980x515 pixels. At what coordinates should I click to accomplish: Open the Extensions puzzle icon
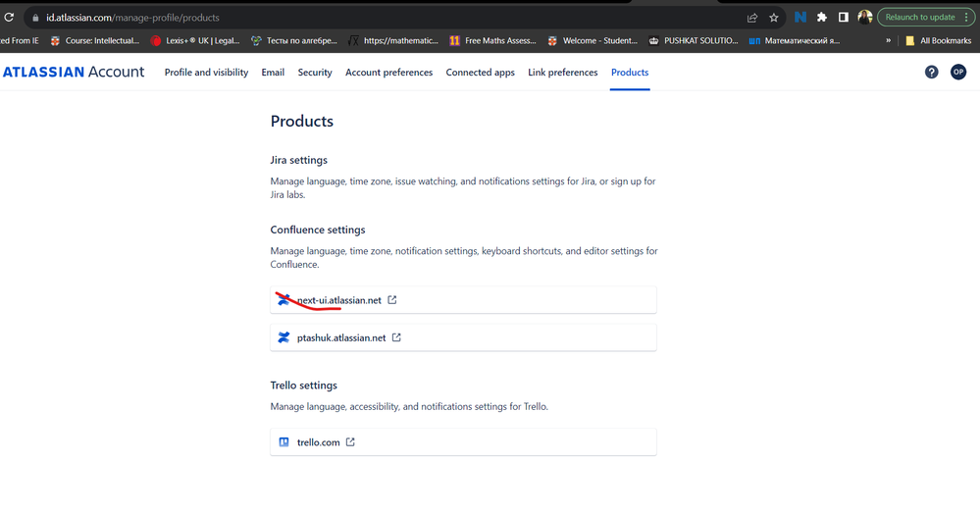click(822, 18)
